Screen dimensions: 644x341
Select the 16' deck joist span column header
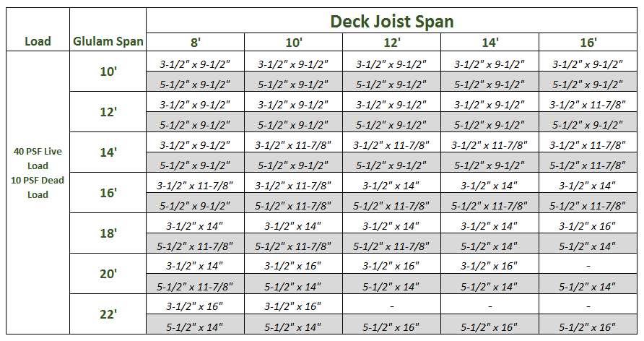coord(588,43)
